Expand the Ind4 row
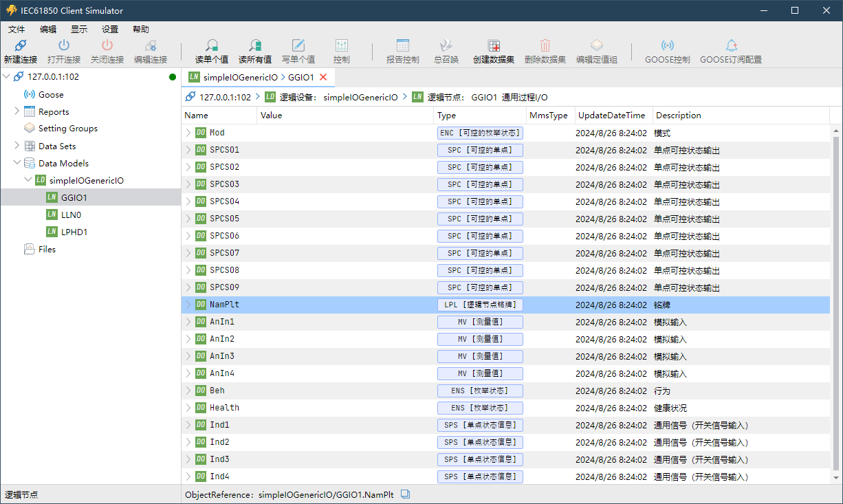843x504 pixels. point(188,476)
